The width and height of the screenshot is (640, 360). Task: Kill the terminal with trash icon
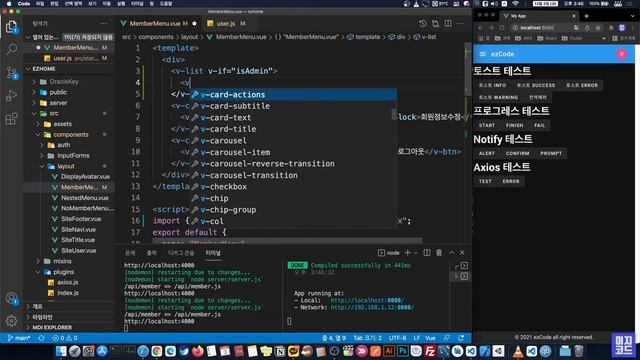[x=439, y=253]
